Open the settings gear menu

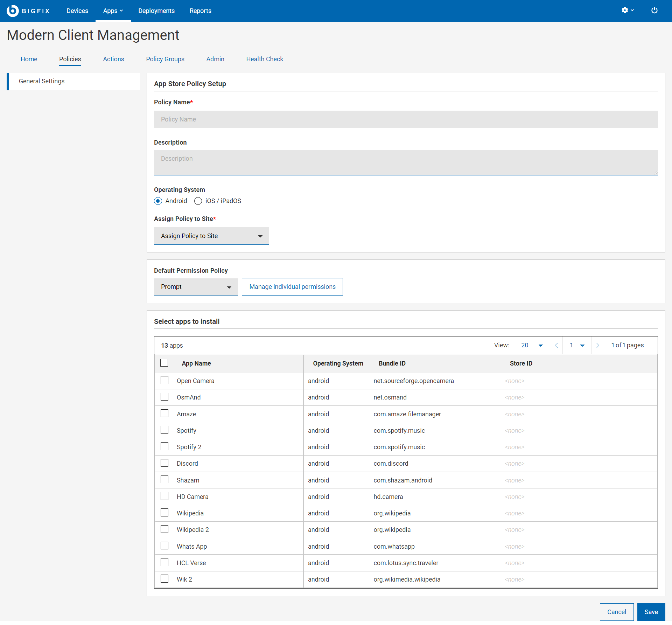click(625, 11)
